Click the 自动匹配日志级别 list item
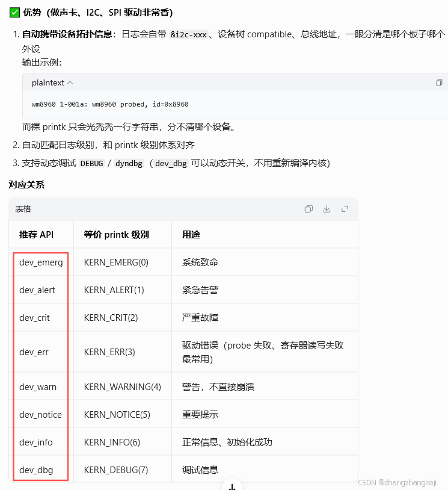This screenshot has width=448, height=490. coord(108,145)
